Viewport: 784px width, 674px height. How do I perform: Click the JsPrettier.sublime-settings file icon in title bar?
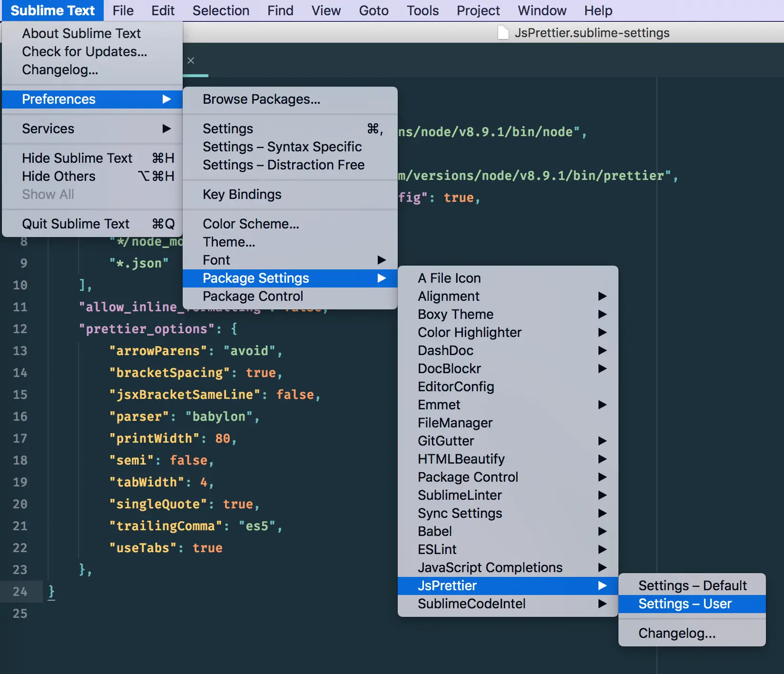coord(503,33)
